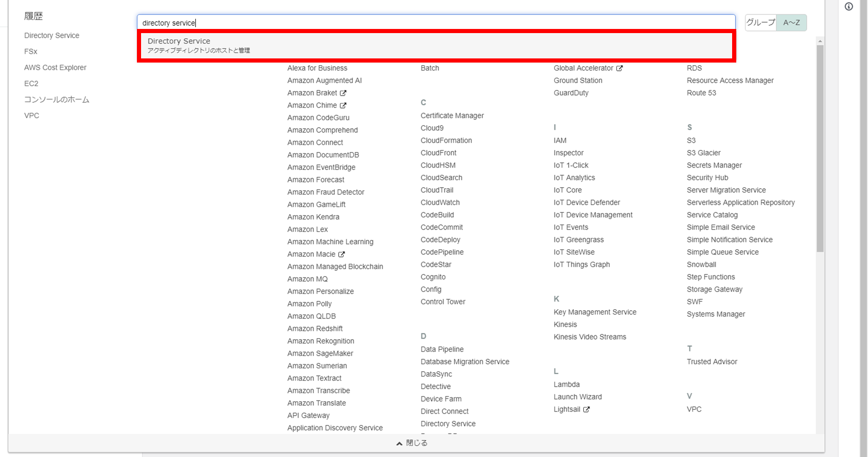Screen dimensions: 868x457
Task: Open Control Tower
Action: (x=443, y=302)
